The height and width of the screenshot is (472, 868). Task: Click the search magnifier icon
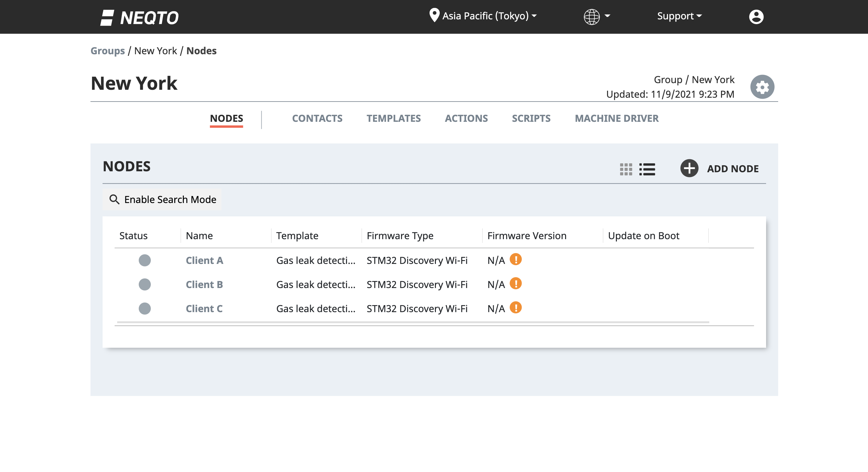coord(115,200)
